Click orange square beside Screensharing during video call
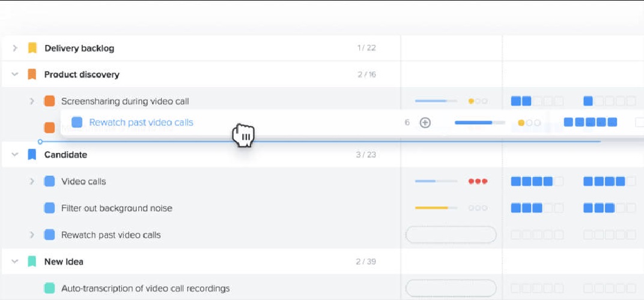This screenshot has width=644, height=300. point(49,101)
